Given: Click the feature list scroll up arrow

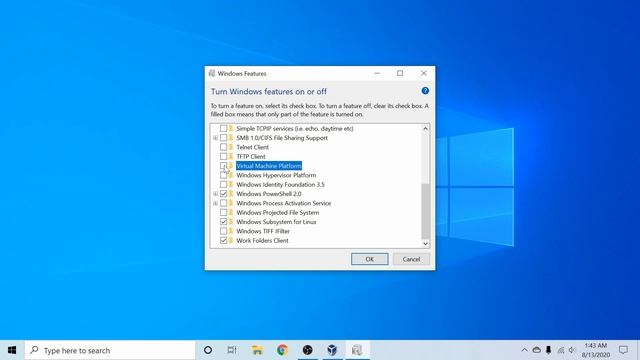Looking at the screenshot, I should (x=425, y=129).
